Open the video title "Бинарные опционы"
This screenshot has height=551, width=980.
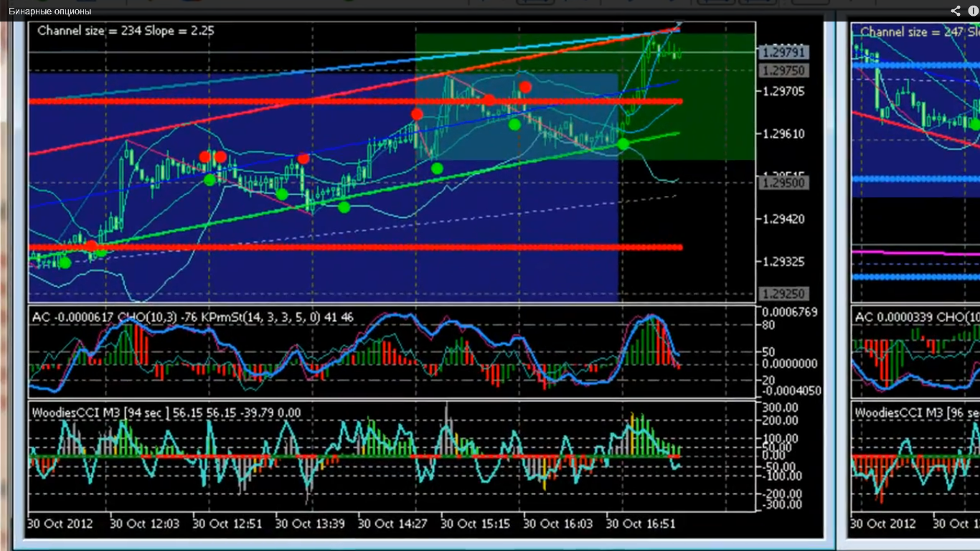click(50, 11)
